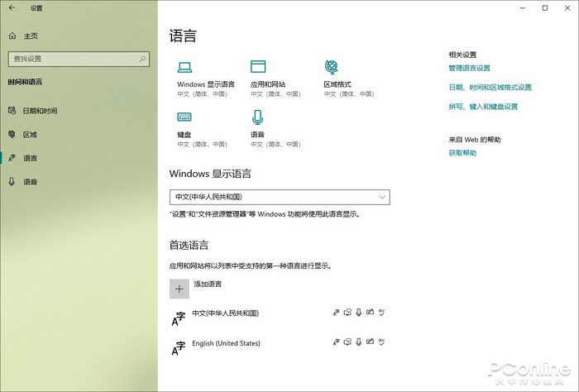Select the 区域格式 globe icon

(331, 68)
